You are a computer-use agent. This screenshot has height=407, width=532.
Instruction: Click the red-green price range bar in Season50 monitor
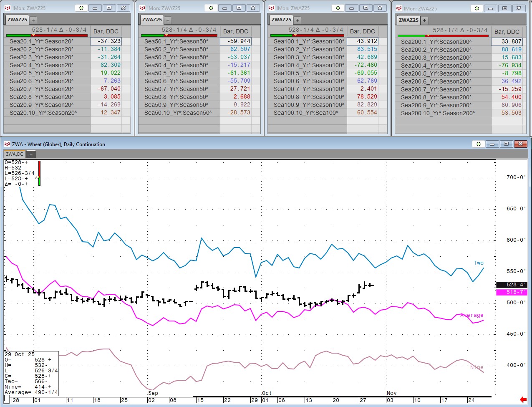pyautogui.click(x=179, y=35)
